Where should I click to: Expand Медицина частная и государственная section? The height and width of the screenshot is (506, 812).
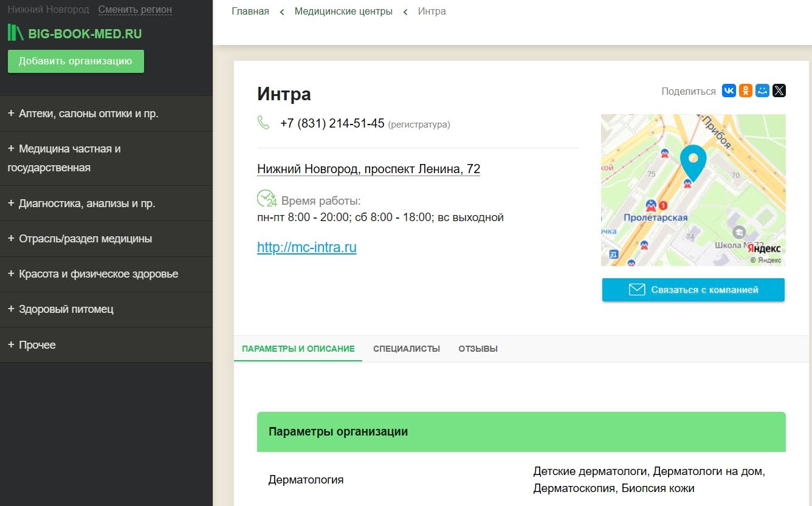(64, 158)
